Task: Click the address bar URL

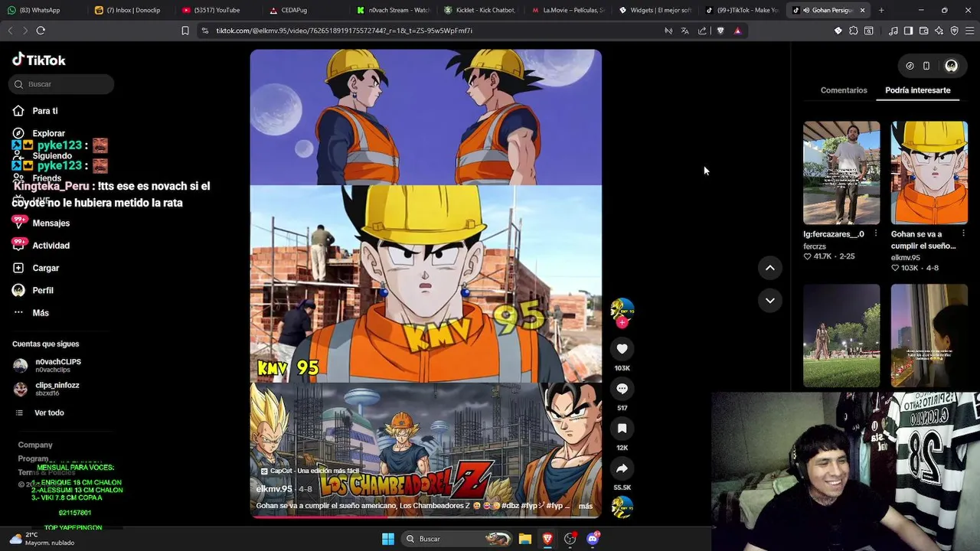Action: pos(344,31)
